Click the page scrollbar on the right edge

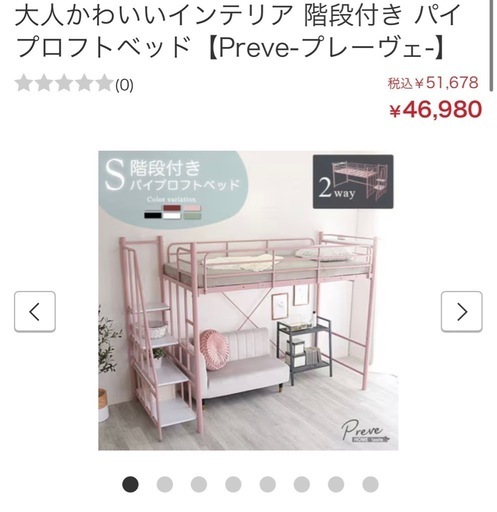491,45
